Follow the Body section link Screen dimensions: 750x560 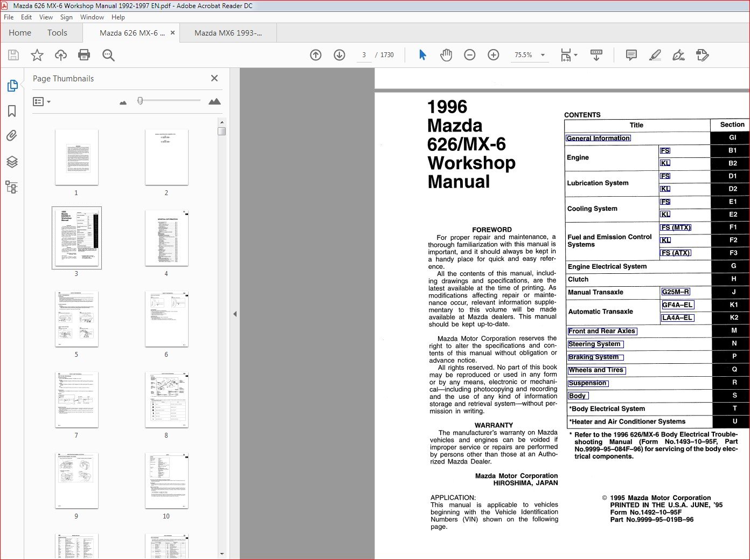coord(577,396)
